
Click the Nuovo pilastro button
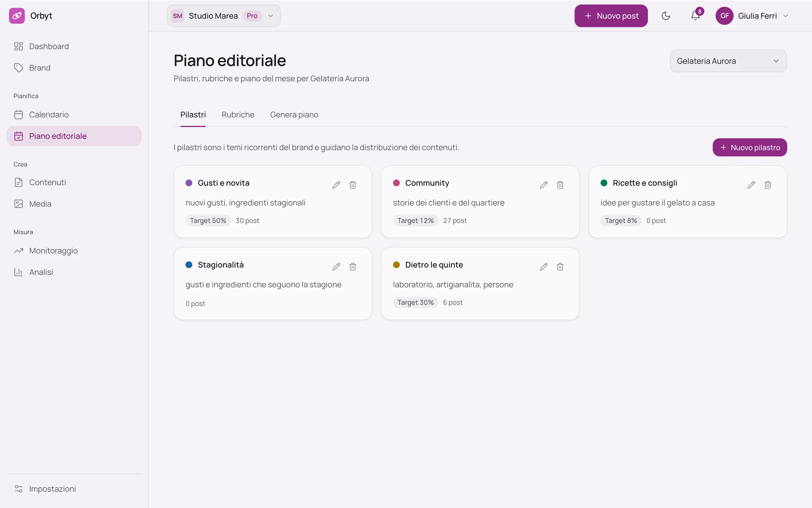click(x=750, y=148)
